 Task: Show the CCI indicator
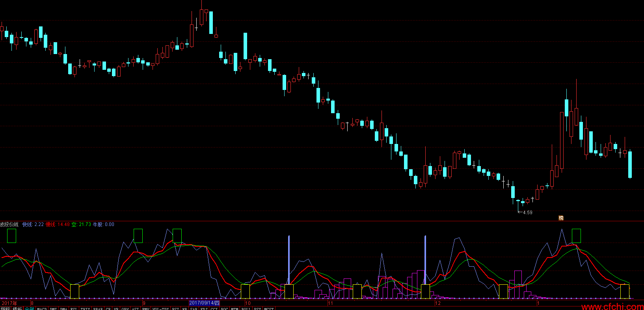click(x=214, y=309)
